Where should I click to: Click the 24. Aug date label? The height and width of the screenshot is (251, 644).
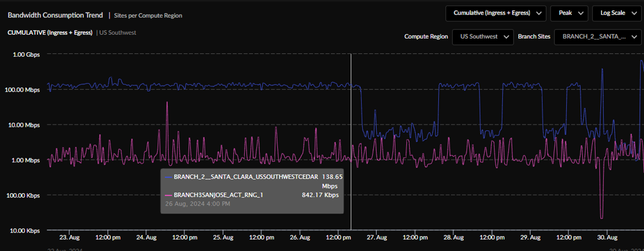coord(147,237)
